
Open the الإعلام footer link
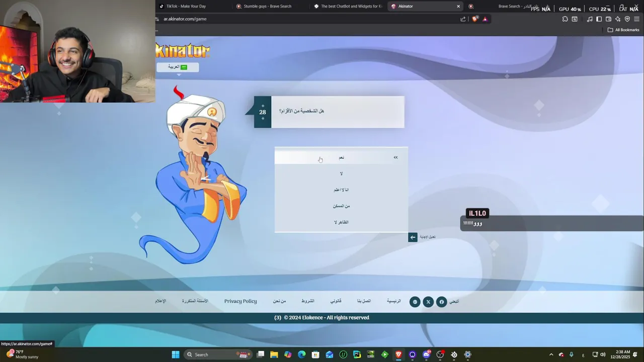click(160, 301)
